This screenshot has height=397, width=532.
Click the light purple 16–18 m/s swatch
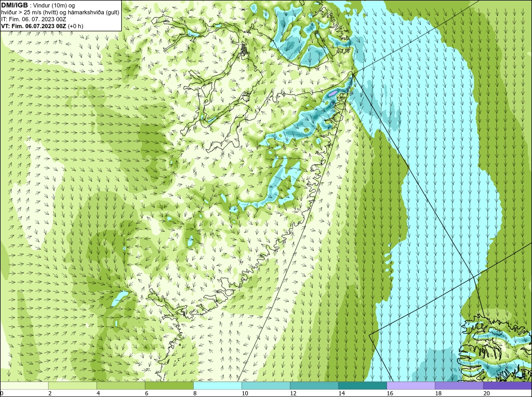[411, 385]
